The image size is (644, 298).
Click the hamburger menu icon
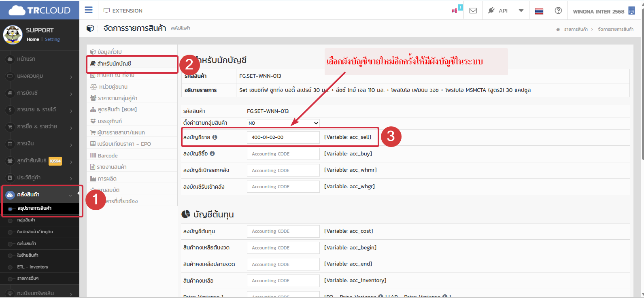89,10
